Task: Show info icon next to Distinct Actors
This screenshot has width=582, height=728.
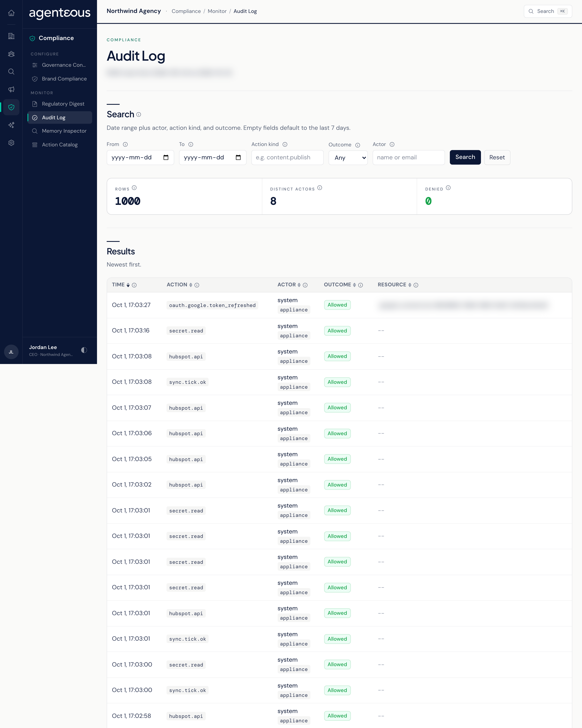Action: pos(320,188)
